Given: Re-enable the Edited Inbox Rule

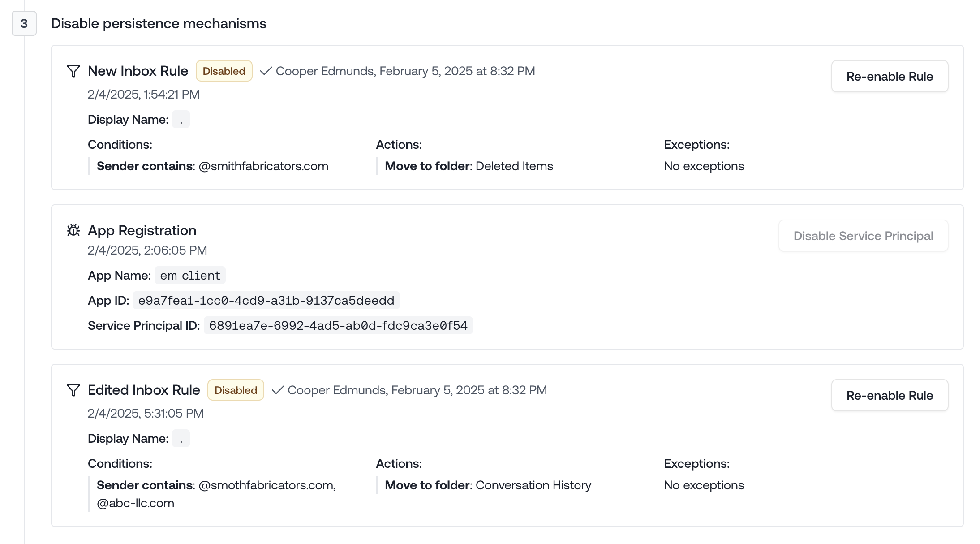Looking at the screenshot, I should [889, 395].
